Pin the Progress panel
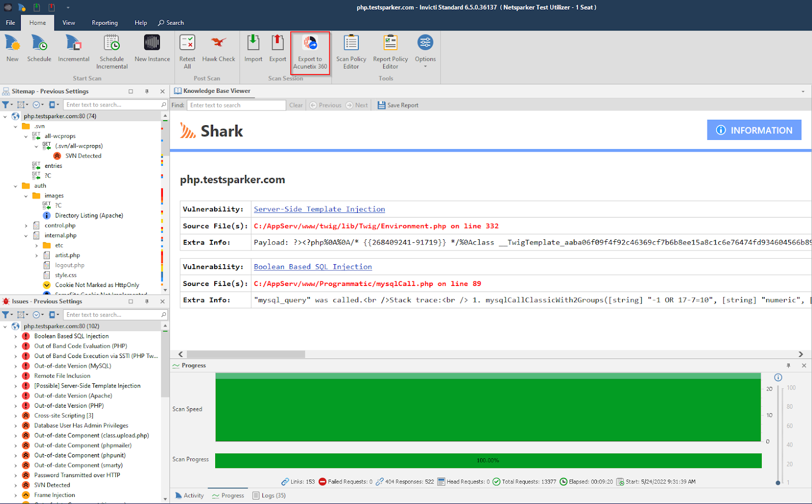This screenshot has width=812, height=504. point(788,366)
